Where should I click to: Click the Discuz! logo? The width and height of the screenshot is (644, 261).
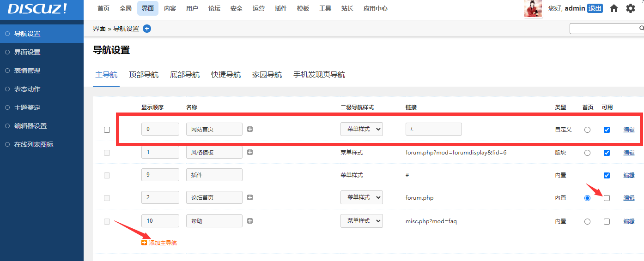[x=37, y=9]
